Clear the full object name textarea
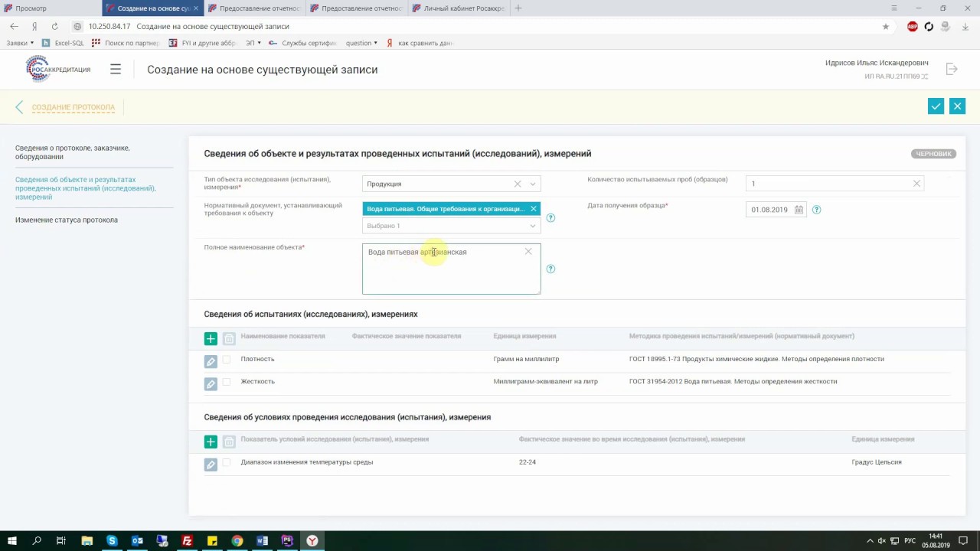Viewport: 980px width, 551px height. [x=528, y=251]
